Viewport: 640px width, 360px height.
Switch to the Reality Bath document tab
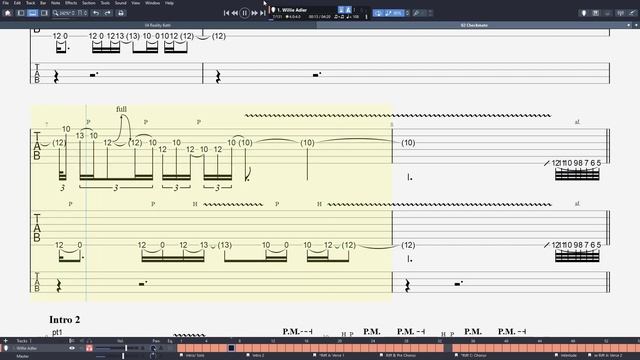point(158,25)
